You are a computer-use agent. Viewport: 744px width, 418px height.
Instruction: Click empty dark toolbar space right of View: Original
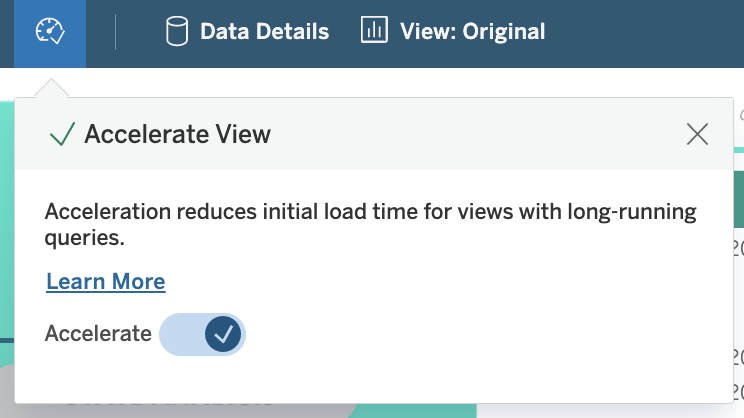pyautogui.click(x=650, y=32)
